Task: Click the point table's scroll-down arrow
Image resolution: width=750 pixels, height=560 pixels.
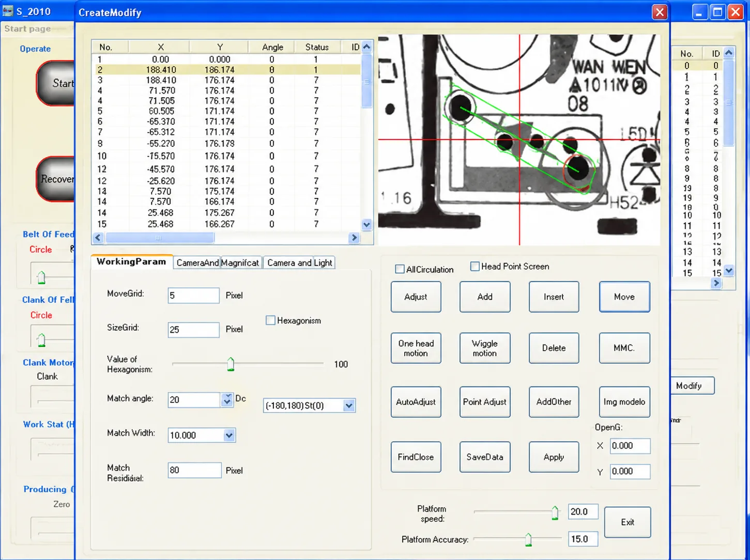Action: tap(366, 225)
